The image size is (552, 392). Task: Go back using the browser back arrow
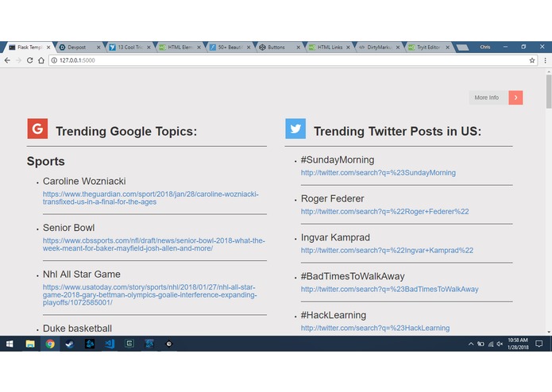point(7,60)
